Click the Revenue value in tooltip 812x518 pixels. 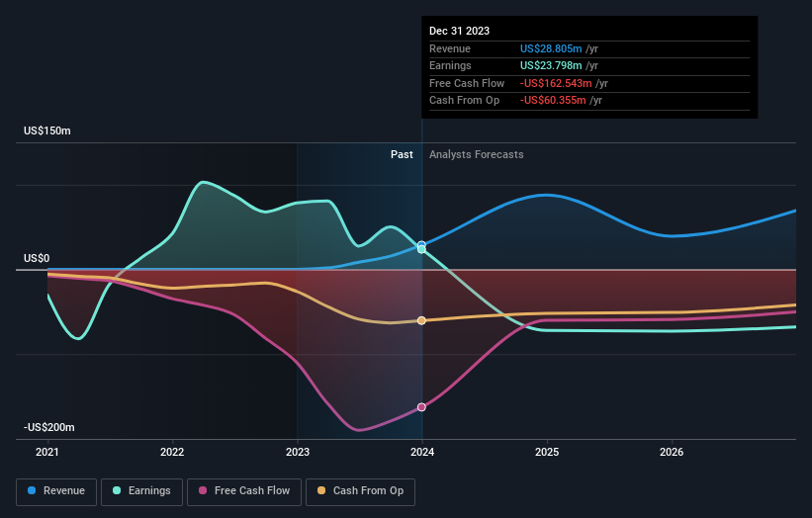(551, 48)
